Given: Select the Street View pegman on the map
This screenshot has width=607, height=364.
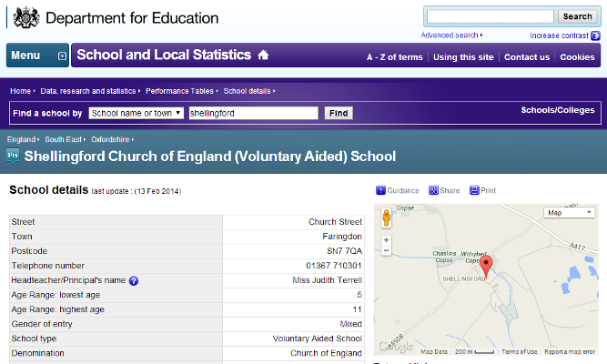Looking at the screenshot, I should pos(387,217).
